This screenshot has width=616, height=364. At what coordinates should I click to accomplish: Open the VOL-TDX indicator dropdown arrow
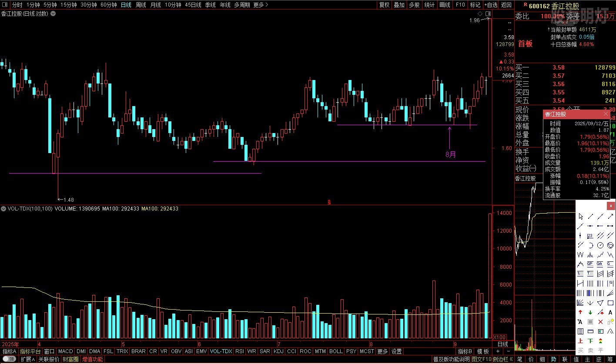pos(4,209)
